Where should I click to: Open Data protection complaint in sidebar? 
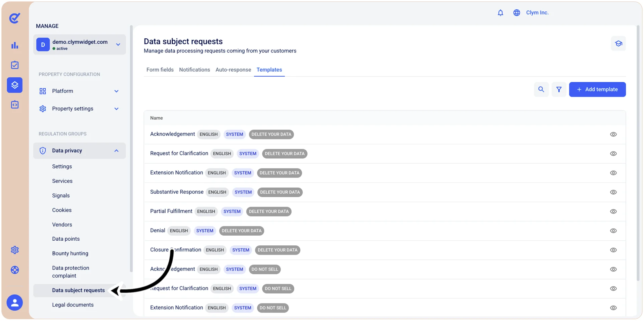click(71, 272)
